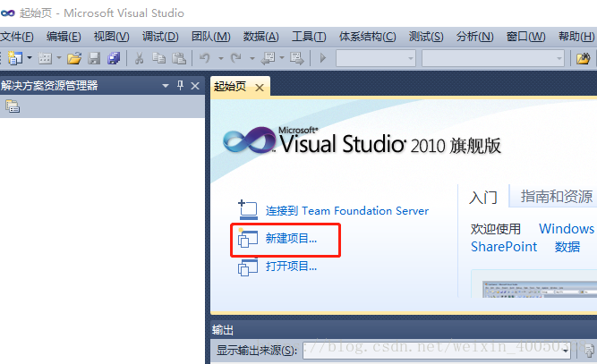Viewport: 597px width, 364px height.
Task: Click the Windows category link
Action: click(567, 229)
